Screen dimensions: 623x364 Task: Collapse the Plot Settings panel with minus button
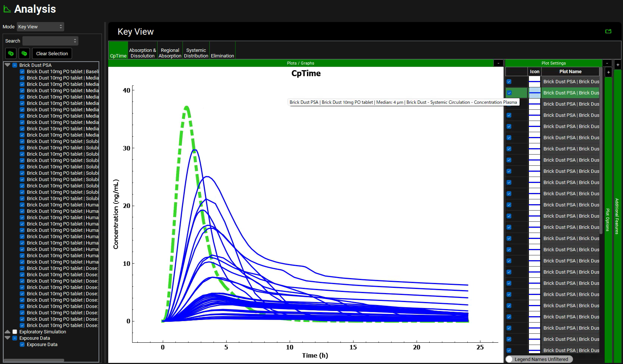pyautogui.click(x=607, y=63)
